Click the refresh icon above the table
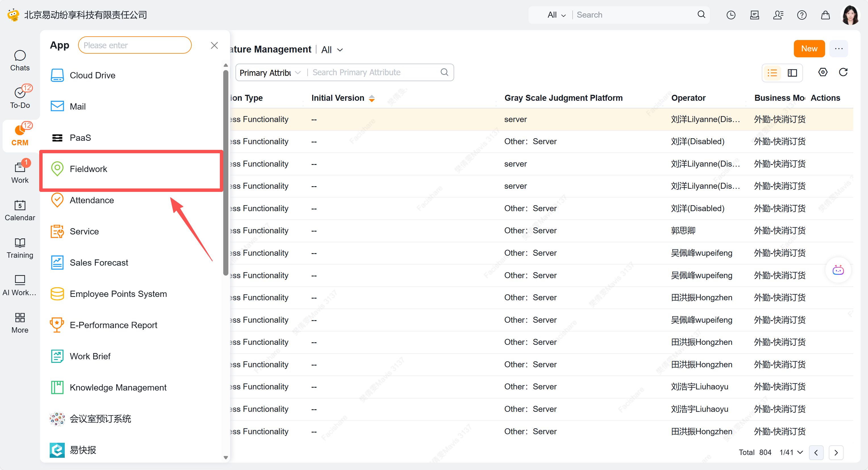This screenshot has height=470, width=868. point(843,72)
